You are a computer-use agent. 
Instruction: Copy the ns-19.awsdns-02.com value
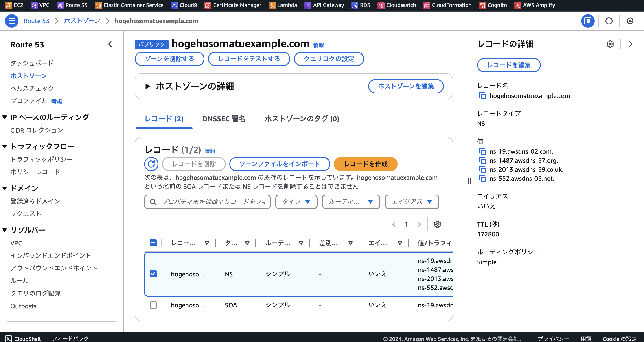tap(482, 151)
